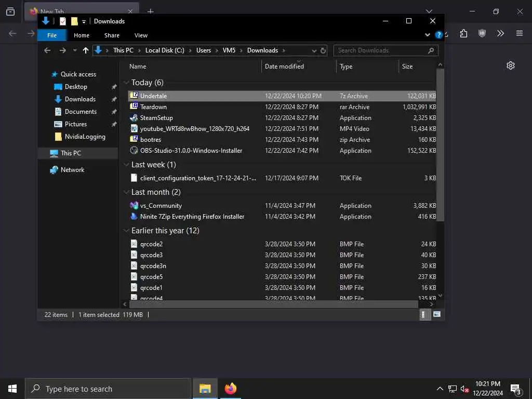This screenshot has width=532, height=399.
Task: Select the OBS-Studio installer icon
Action: point(134,150)
